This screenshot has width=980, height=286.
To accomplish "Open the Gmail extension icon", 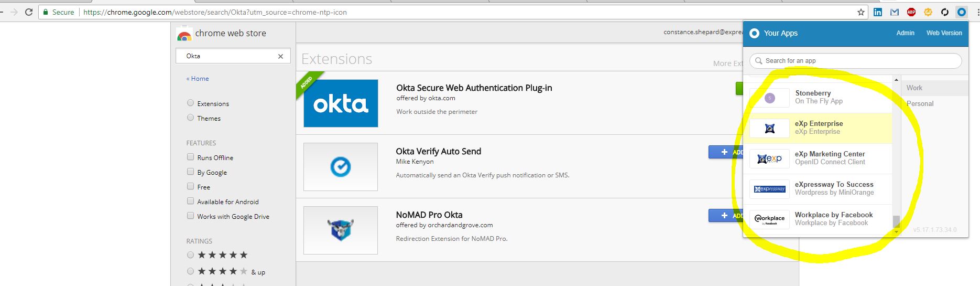I will (895, 12).
